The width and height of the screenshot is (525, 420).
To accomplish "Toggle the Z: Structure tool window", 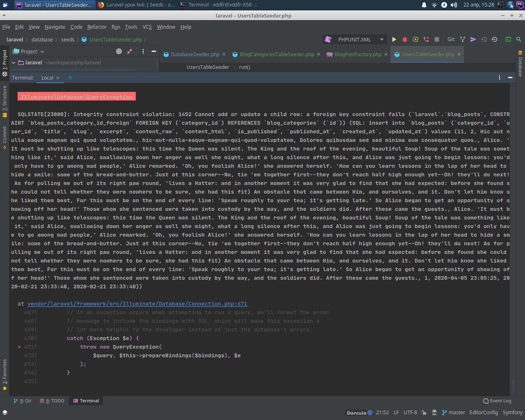I will (5, 101).
